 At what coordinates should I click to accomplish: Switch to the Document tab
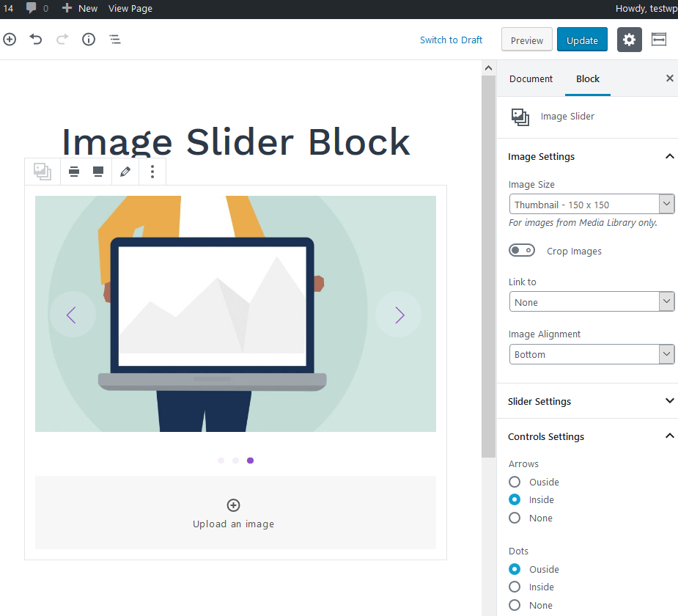531,78
